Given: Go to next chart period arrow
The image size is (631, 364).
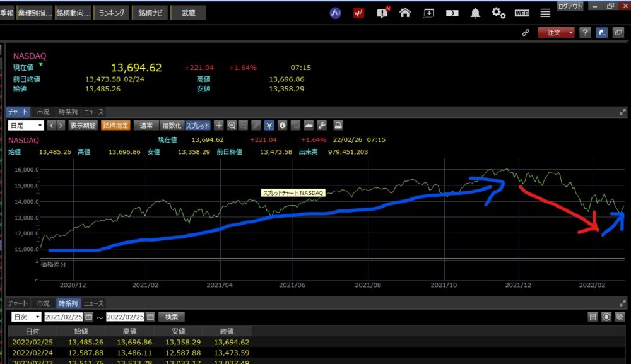Looking at the screenshot, I should click(61, 126).
